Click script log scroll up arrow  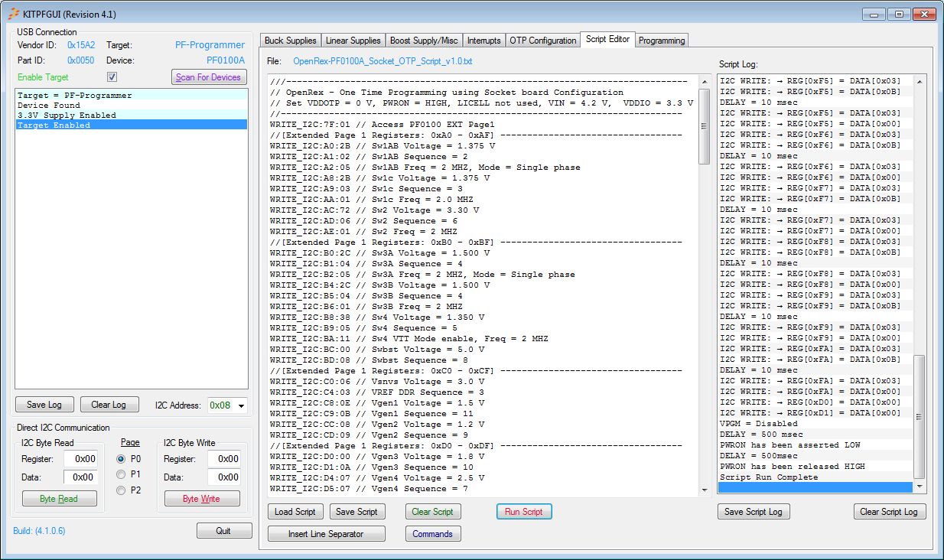(920, 81)
